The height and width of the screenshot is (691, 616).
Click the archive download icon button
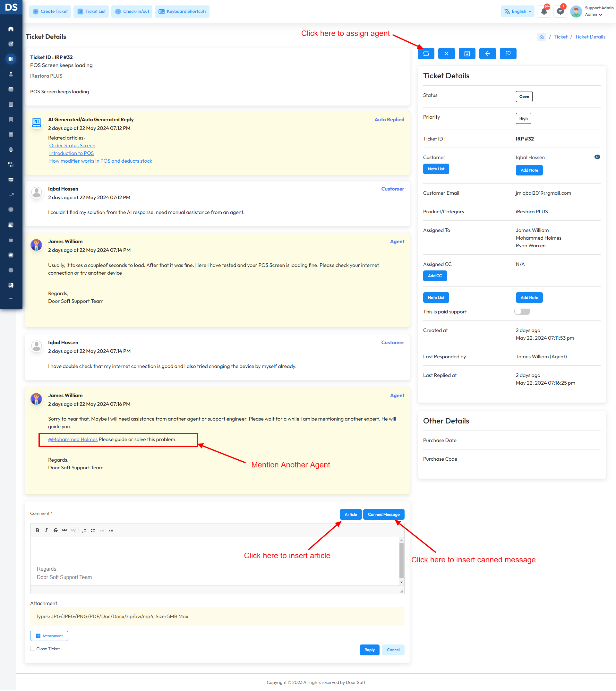[467, 54]
